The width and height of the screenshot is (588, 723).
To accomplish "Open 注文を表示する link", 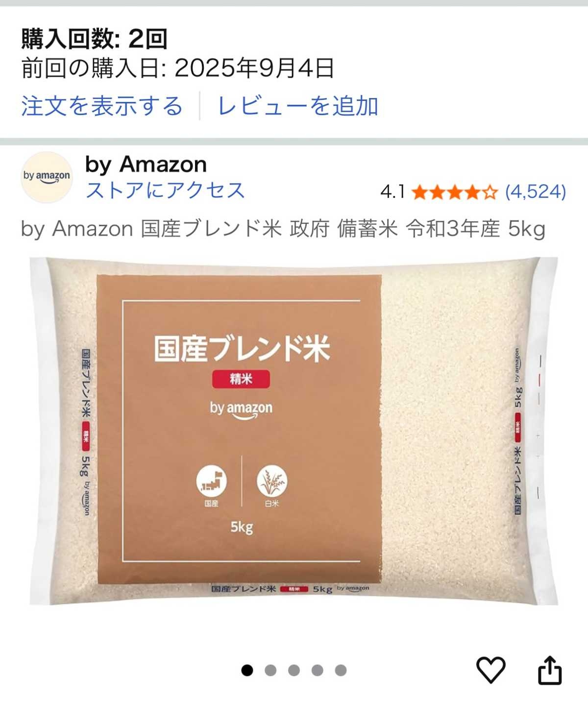I will pos(102,106).
